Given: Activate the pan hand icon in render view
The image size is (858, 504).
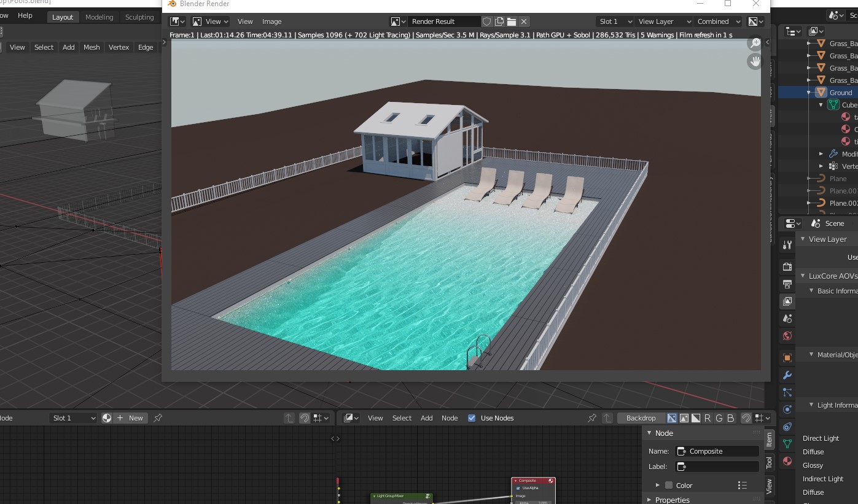Looking at the screenshot, I should point(755,61).
